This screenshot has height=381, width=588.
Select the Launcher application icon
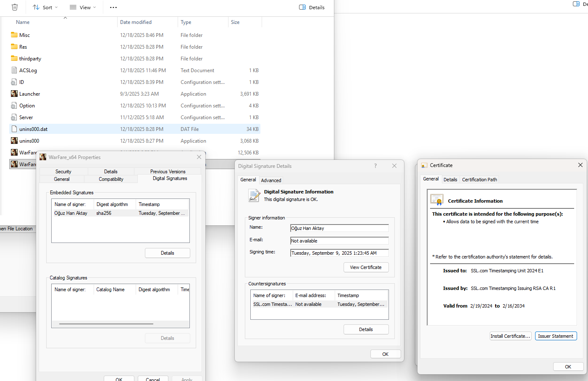click(x=14, y=94)
